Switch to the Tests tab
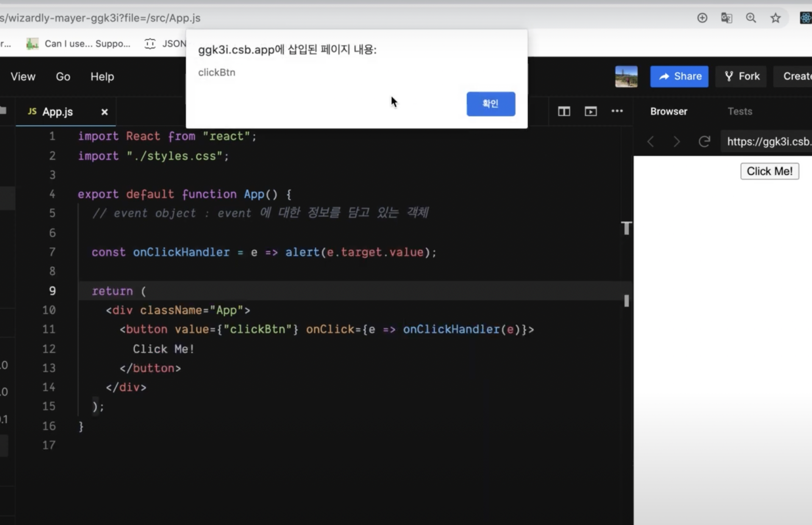 coord(740,111)
